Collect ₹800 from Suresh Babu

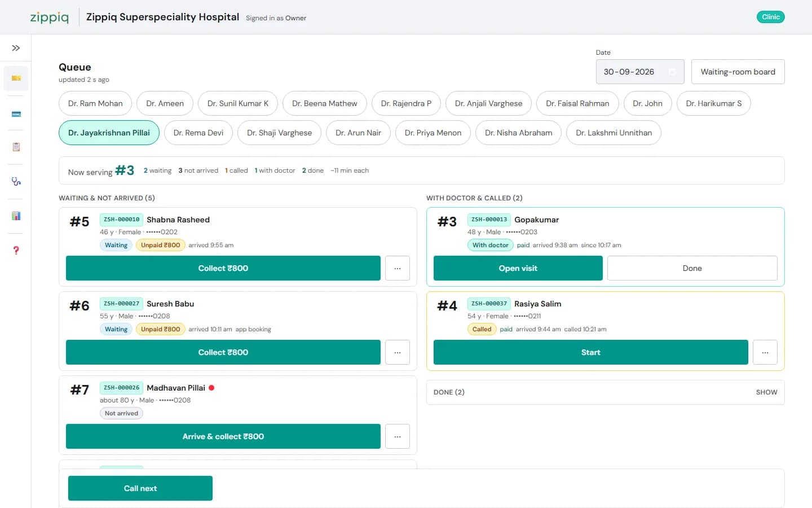223,352
